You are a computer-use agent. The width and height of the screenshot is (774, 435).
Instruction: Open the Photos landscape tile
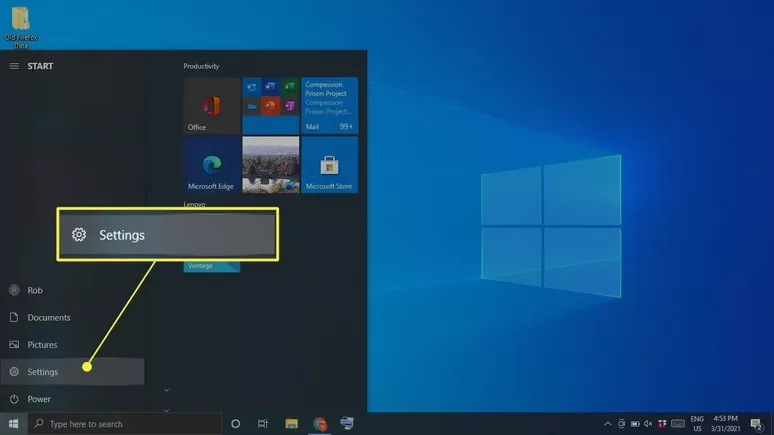coord(271,165)
